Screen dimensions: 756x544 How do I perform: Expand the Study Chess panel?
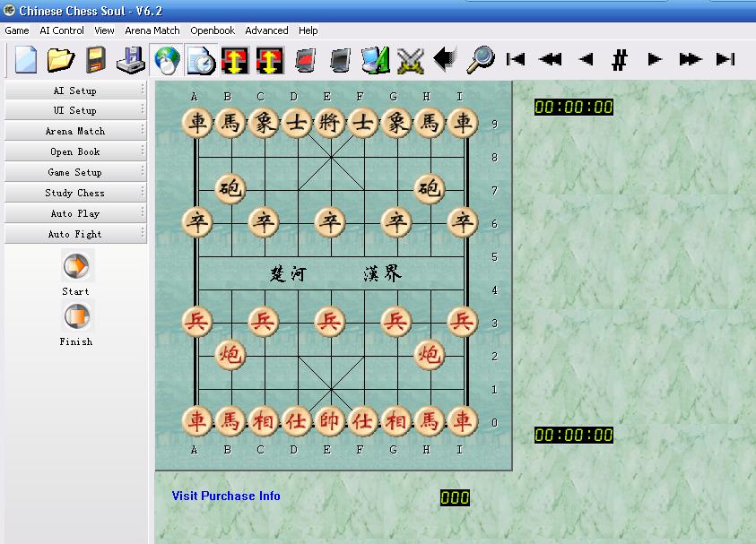pyautogui.click(x=75, y=193)
